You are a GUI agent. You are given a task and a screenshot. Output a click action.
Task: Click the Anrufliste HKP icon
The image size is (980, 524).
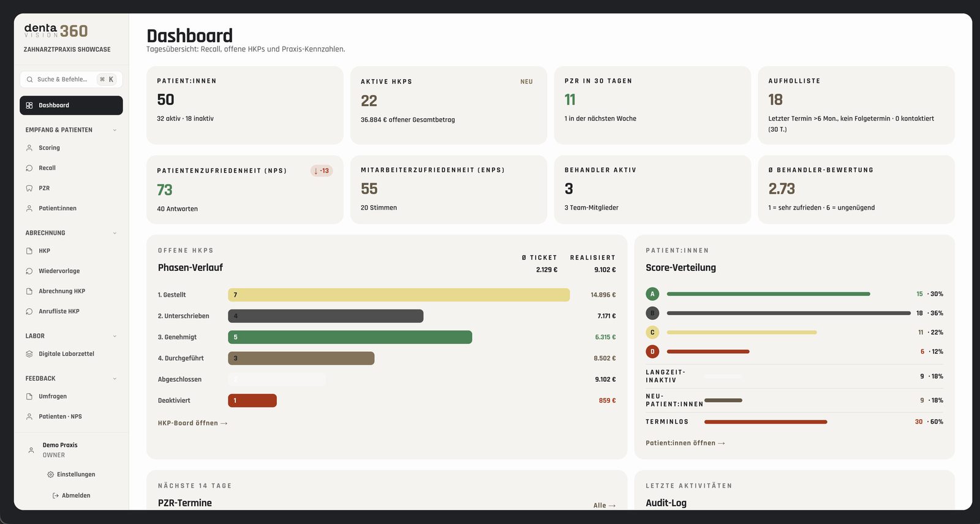click(29, 311)
